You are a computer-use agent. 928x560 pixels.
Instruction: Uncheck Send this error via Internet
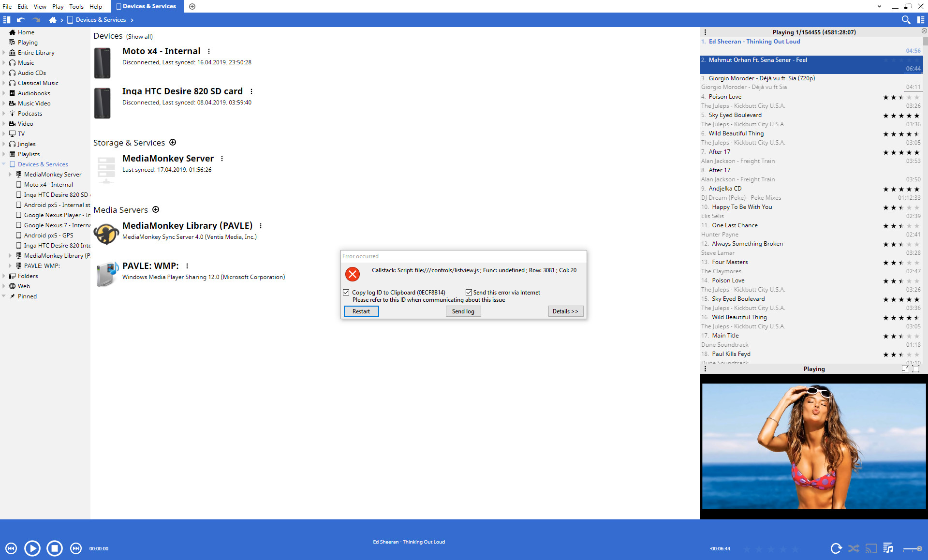pyautogui.click(x=469, y=293)
